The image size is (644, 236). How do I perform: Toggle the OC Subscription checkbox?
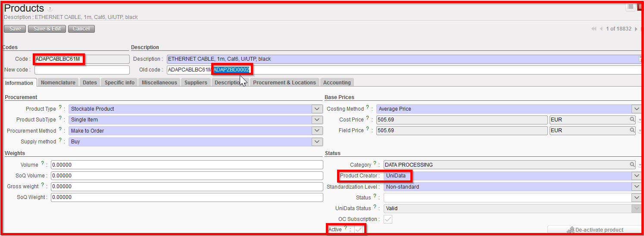388,219
